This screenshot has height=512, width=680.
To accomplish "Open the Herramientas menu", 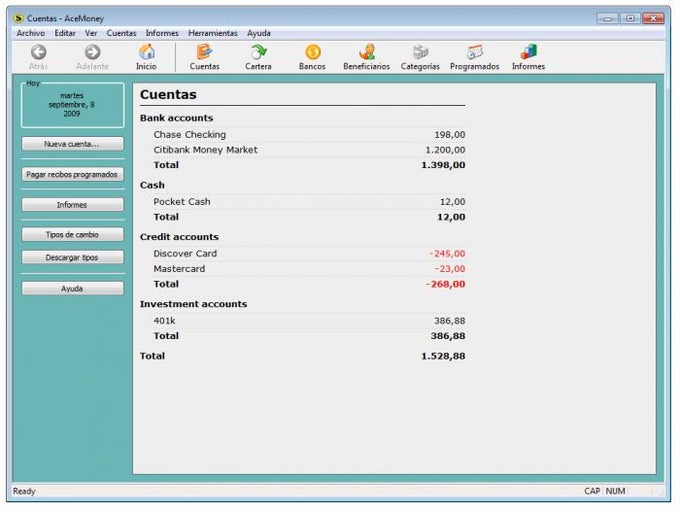I will [212, 33].
